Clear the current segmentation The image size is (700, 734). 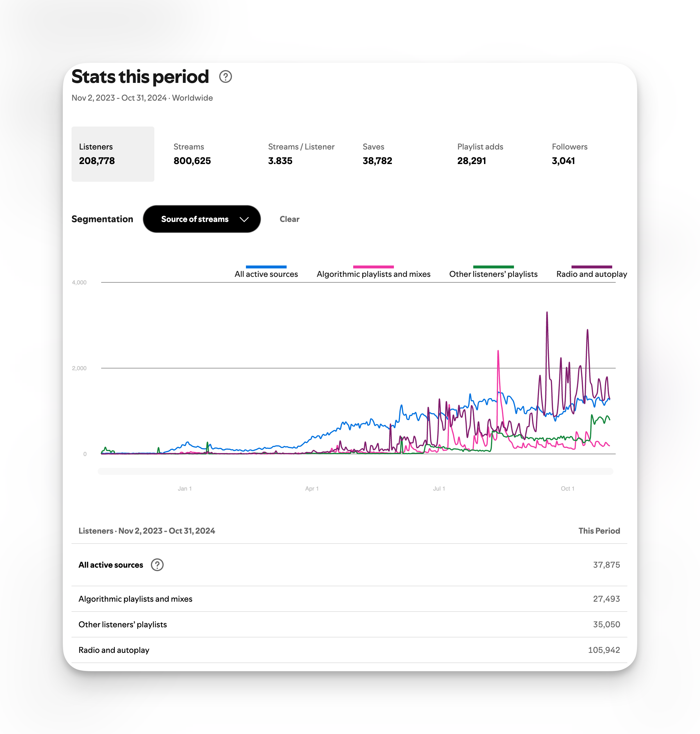click(290, 219)
